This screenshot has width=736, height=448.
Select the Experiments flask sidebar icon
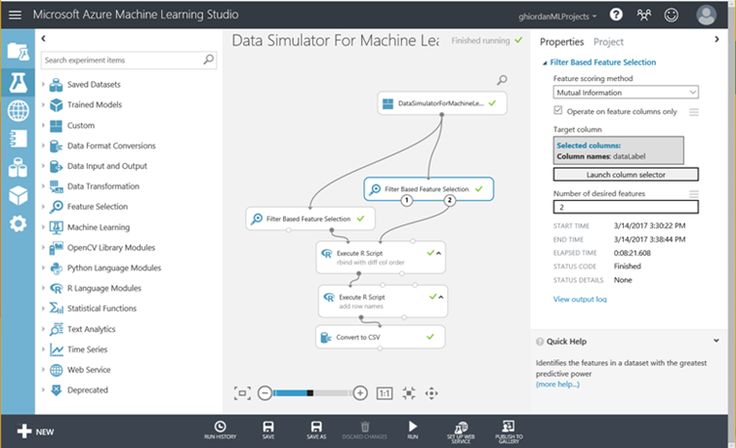(x=18, y=83)
